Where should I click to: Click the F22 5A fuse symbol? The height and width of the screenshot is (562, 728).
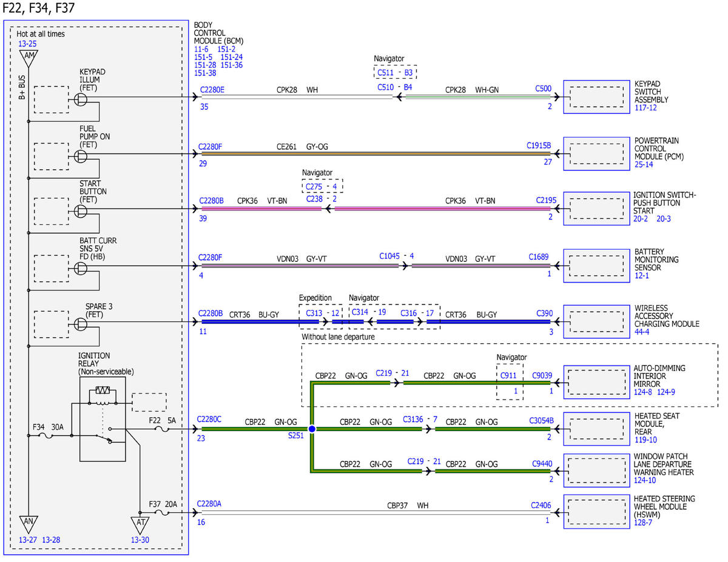163,429
